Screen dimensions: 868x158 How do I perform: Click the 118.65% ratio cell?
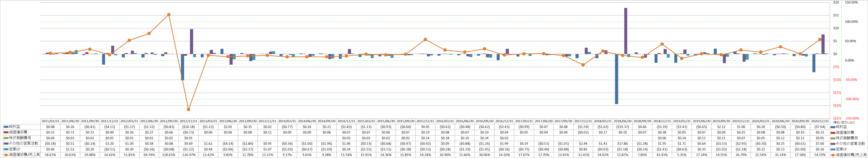[x=169, y=155]
